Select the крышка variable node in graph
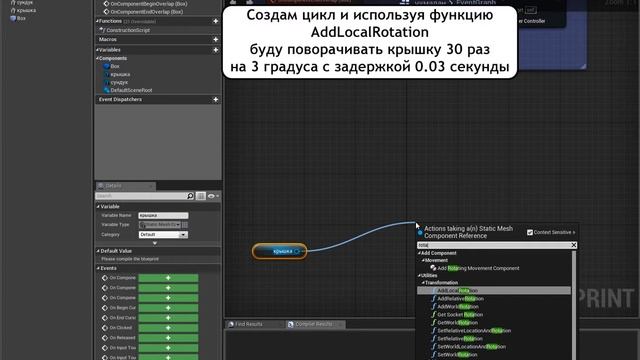This screenshot has height=360, width=640. [280, 251]
